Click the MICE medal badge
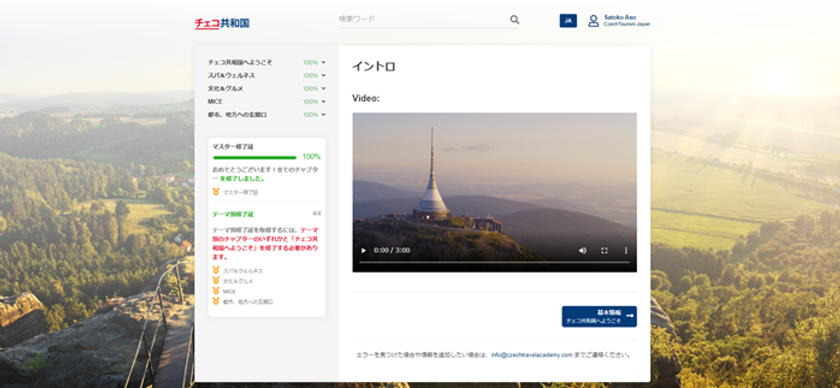 216,291
